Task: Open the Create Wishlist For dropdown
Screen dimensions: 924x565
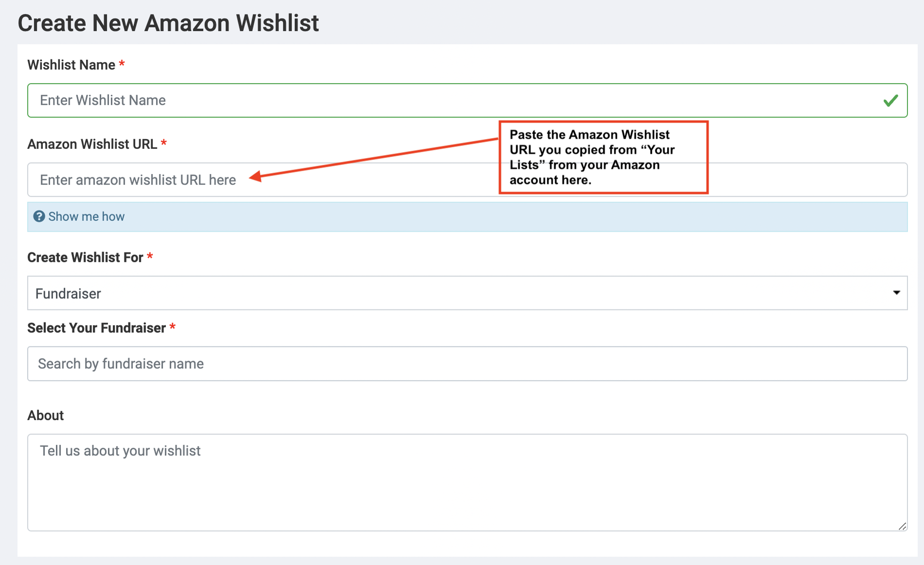Action: pyautogui.click(x=467, y=293)
